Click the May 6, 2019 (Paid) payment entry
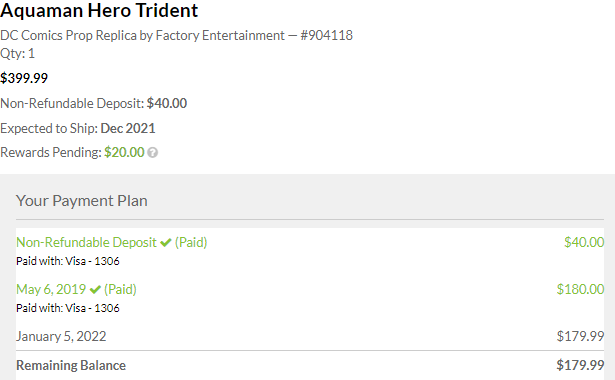 point(76,289)
